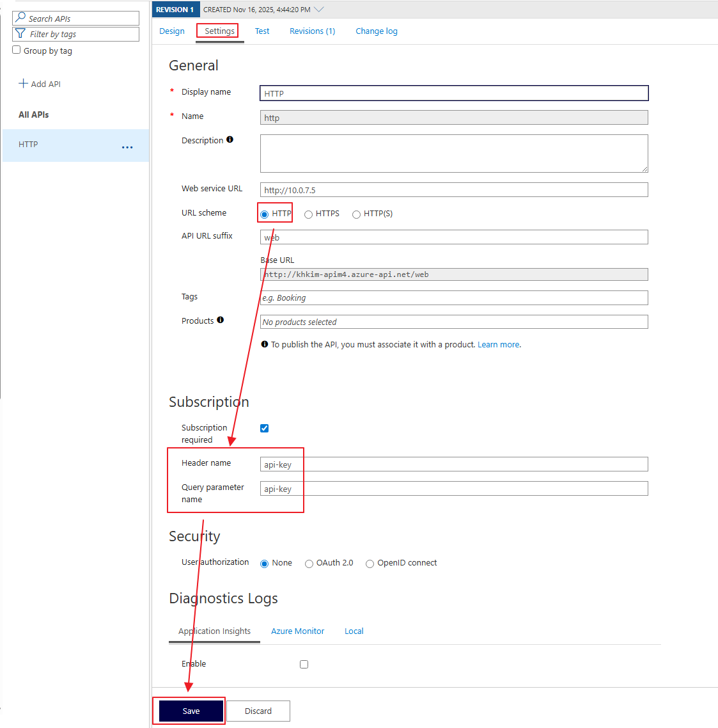Open the Change log tab
The width and height of the screenshot is (718, 728).
pyautogui.click(x=377, y=31)
